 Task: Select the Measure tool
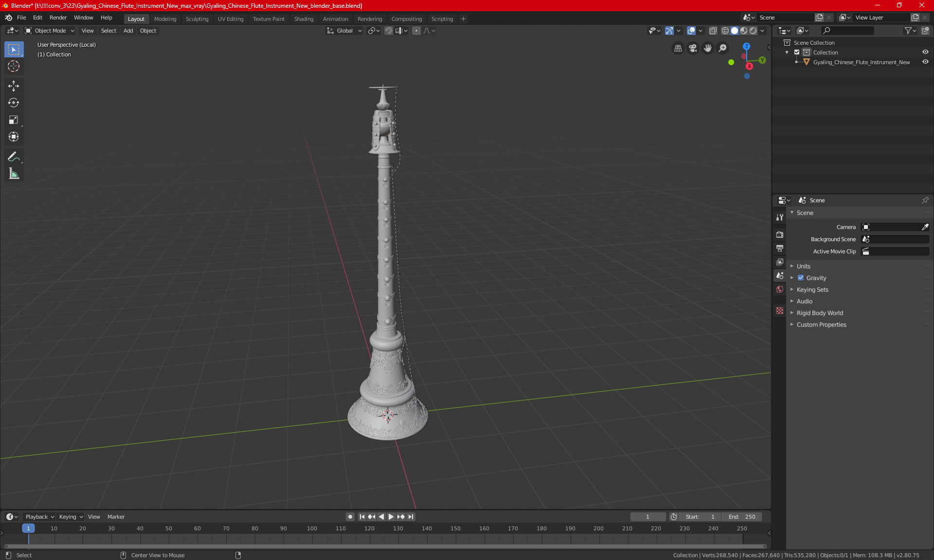[14, 174]
